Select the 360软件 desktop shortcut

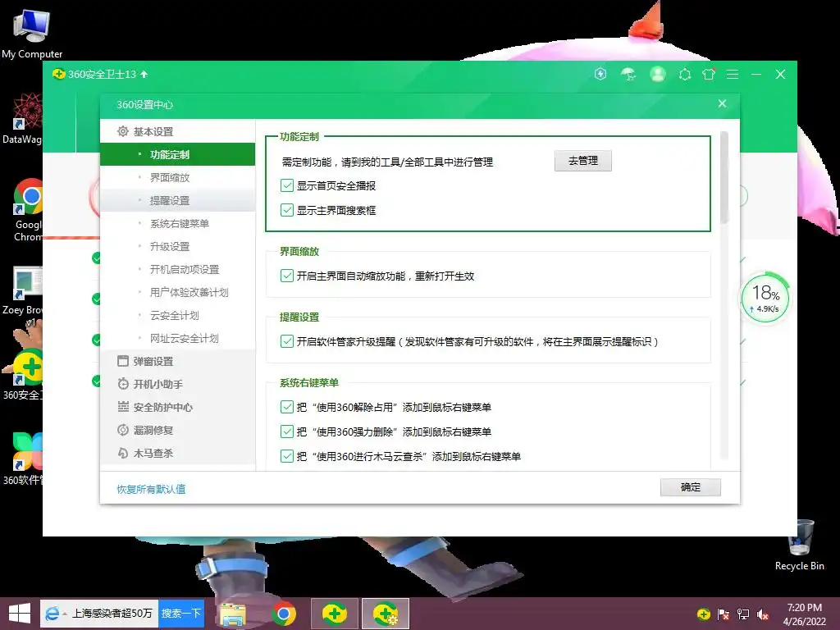[21, 459]
